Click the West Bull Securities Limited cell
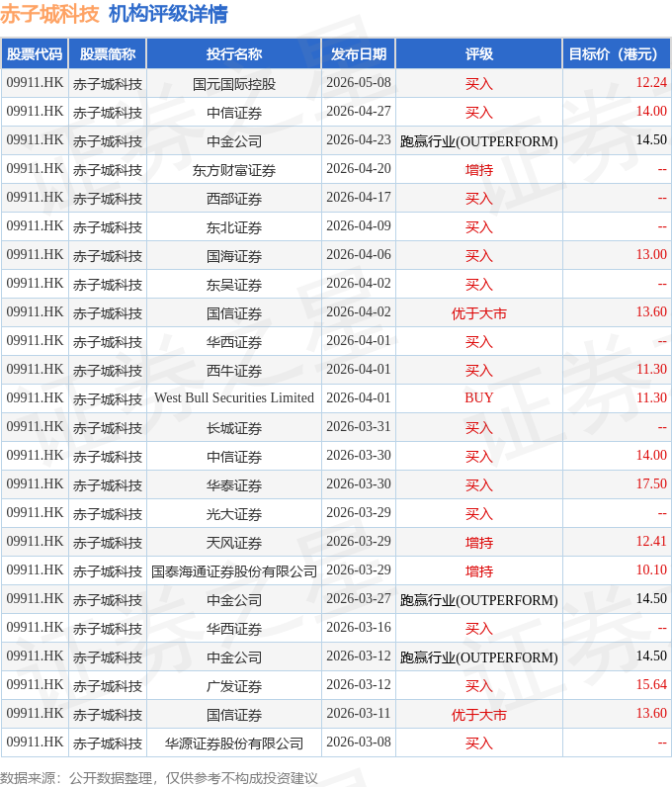Viewport: 672px width, 787px height. point(234,398)
